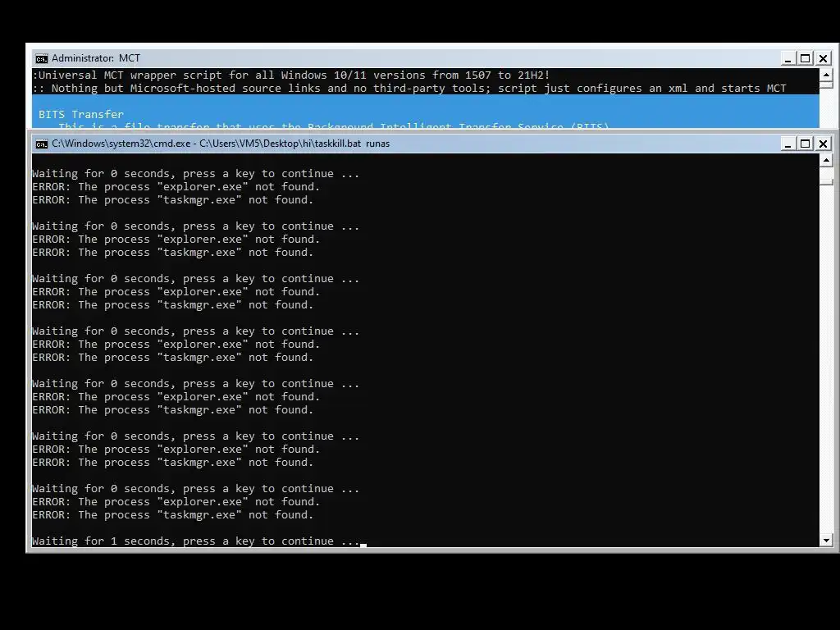This screenshot has height=630, width=840.
Task: Maximize the Administrator: MCT window
Action: (806, 58)
